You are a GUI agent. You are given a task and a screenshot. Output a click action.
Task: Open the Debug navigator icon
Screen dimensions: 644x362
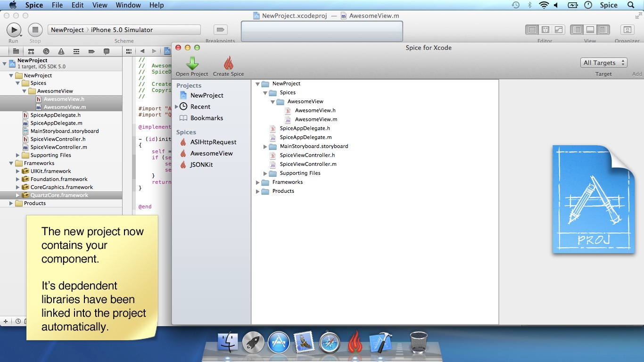tap(76, 51)
